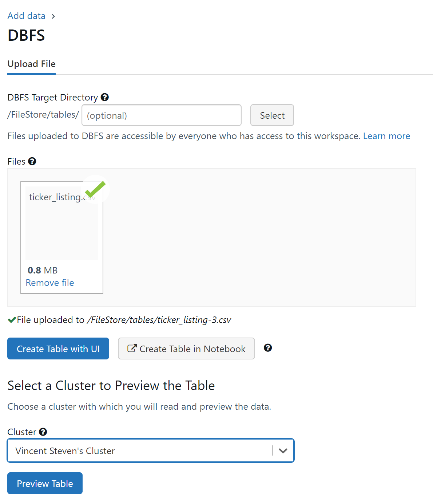
Task: Focus the optional target directory field
Action: coord(162,115)
